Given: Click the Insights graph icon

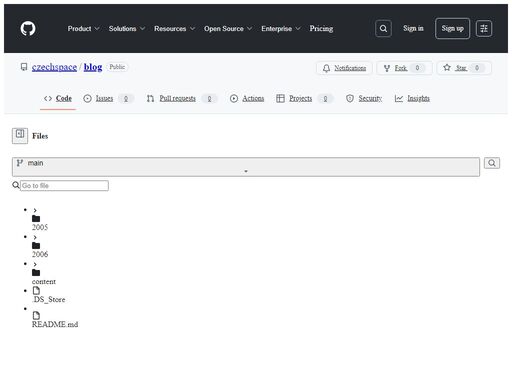Looking at the screenshot, I should coord(399,98).
